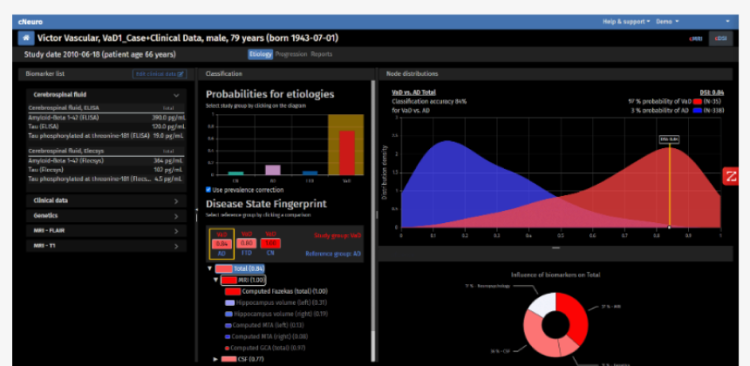Image resolution: width=750 pixels, height=366 pixels.
Task: Select Computed MTA (left) tree item
Action: (x=269, y=325)
